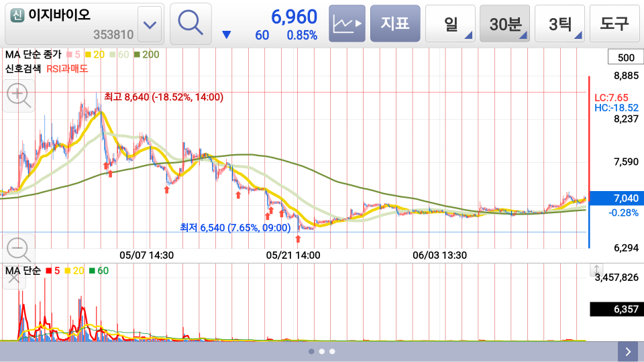
Task: Toggle the line chart mode button
Action: [x=347, y=24]
